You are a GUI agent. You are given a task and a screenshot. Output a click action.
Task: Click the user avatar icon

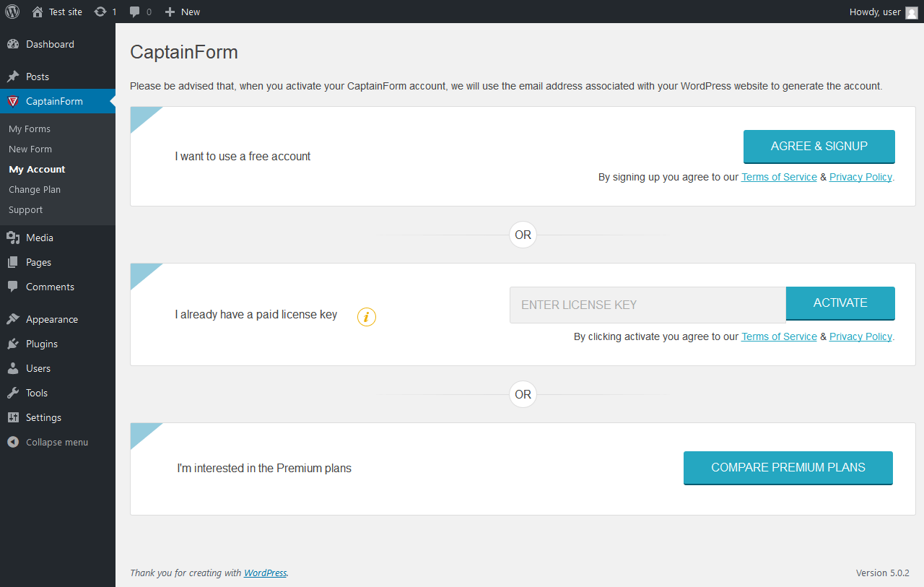(912, 12)
